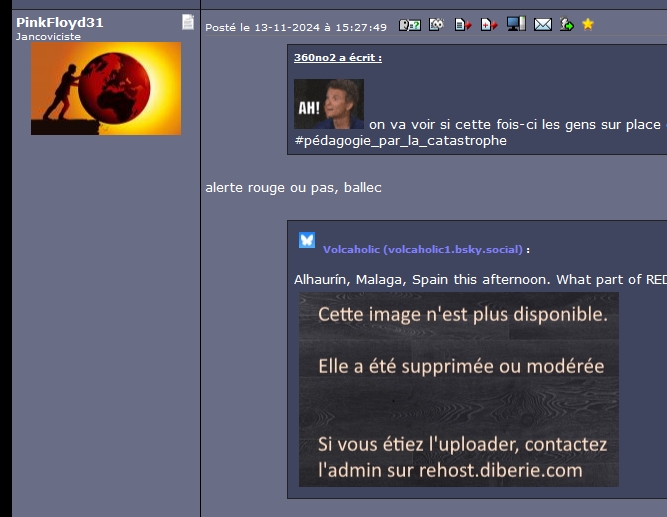667x517 pixels.
Task: Click the yellow star favorite icon
Action: tap(588, 24)
